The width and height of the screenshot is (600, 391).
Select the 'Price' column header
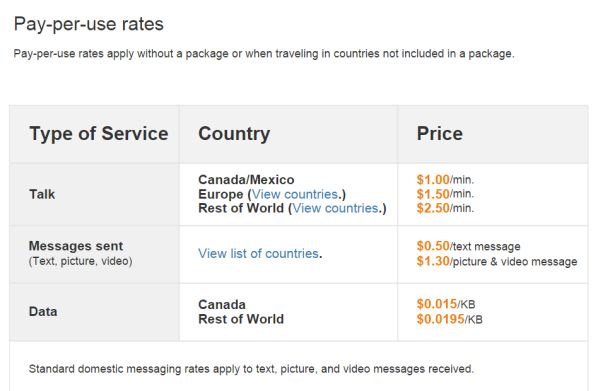coord(440,134)
